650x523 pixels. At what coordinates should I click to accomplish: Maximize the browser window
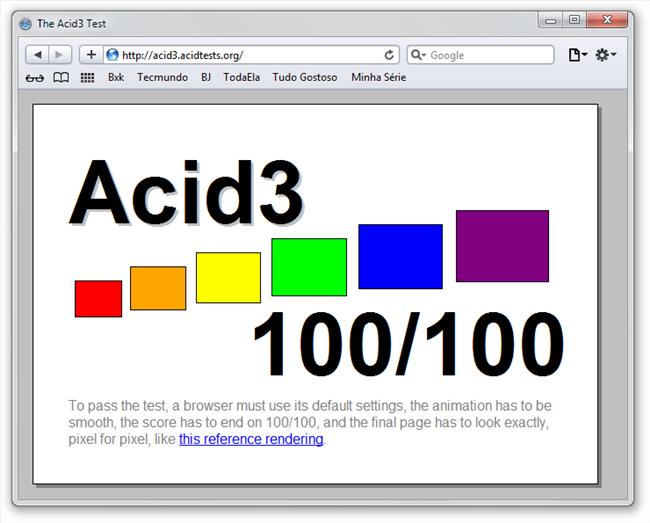tap(575, 20)
